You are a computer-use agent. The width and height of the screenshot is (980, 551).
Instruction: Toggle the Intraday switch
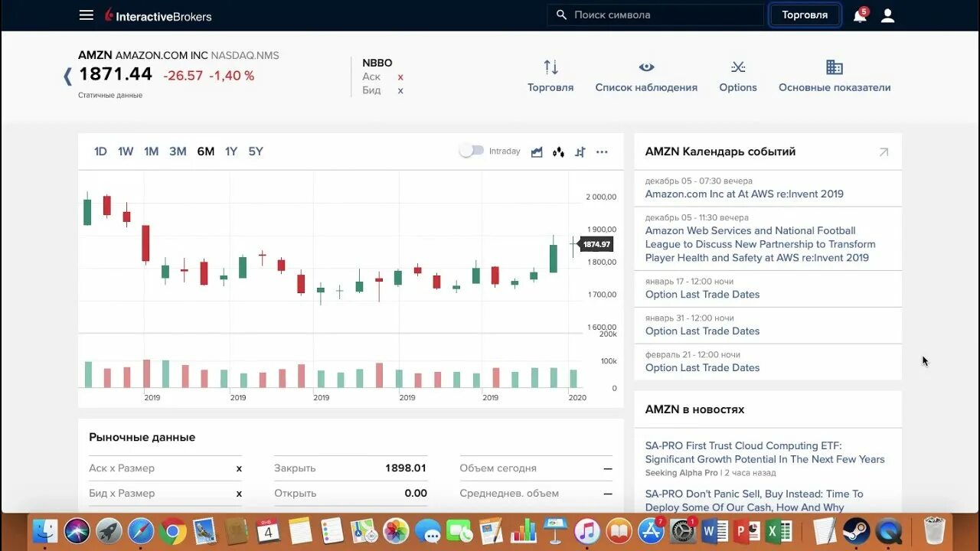point(471,151)
